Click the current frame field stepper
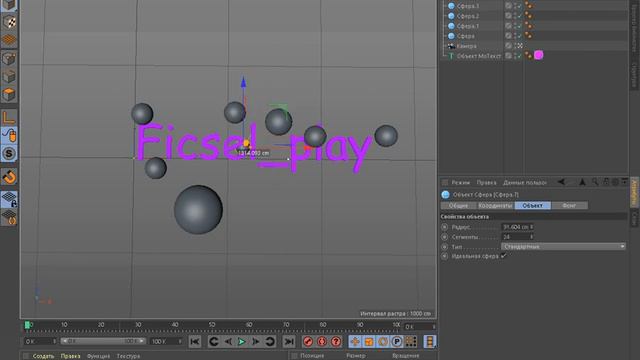This screenshot has height=360, width=640. (x=433, y=327)
